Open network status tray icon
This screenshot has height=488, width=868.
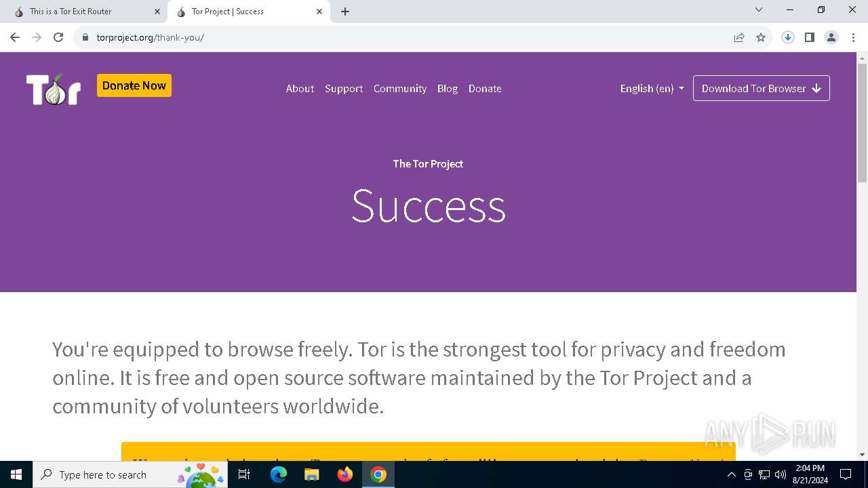tap(764, 474)
